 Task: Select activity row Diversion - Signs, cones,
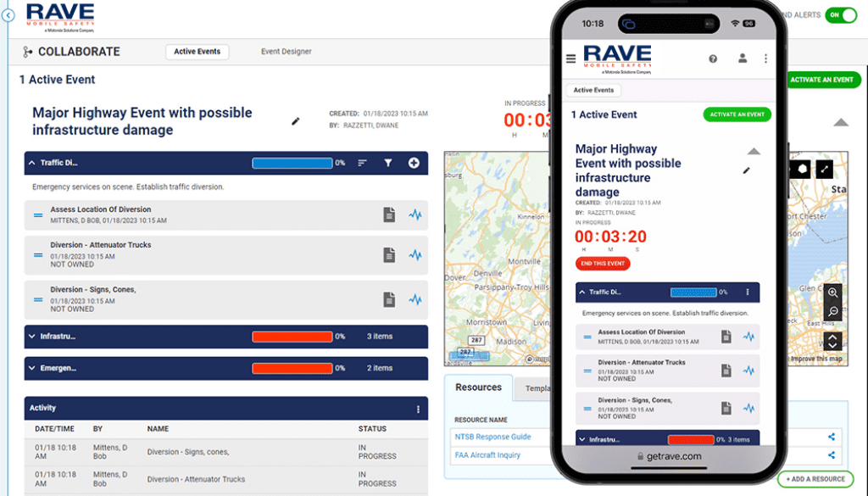pyautogui.click(x=225, y=452)
